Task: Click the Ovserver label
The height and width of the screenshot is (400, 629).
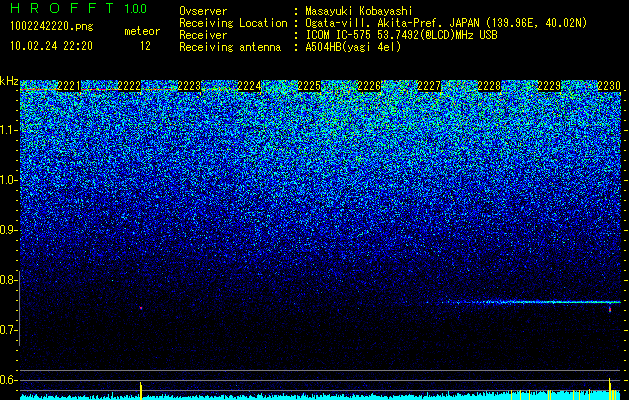Action: pyautogui.click(x=203, y=11)
